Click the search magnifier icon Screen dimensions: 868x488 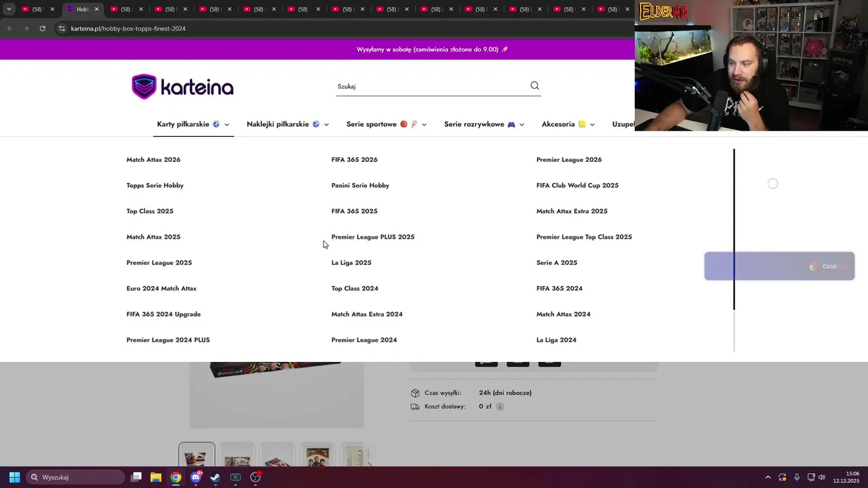pyautogui.click(x=534, y=85)
